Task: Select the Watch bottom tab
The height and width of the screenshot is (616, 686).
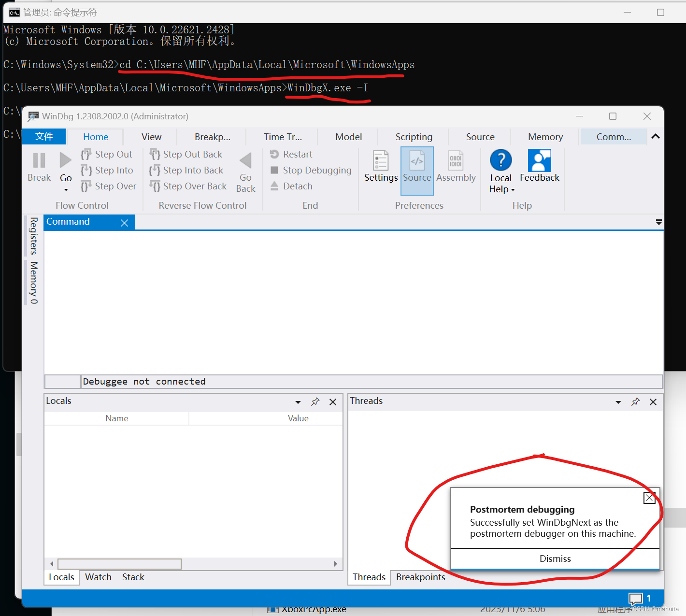Action: 98,577
